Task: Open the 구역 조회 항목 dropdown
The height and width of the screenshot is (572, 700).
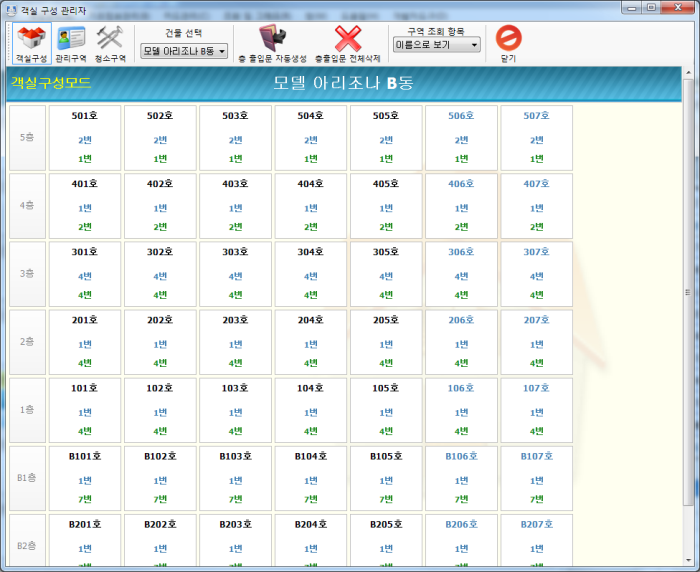Action: [436, 45]
